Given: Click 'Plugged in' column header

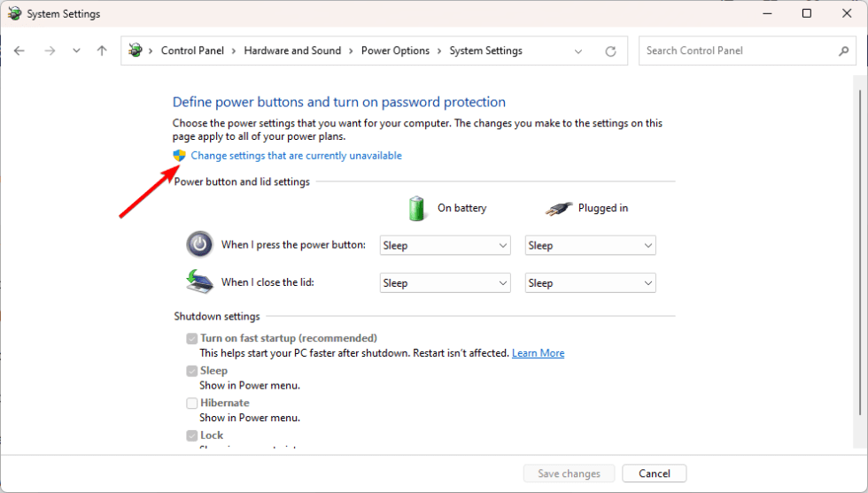Looking at the screenshot, I should coord(603,208).
